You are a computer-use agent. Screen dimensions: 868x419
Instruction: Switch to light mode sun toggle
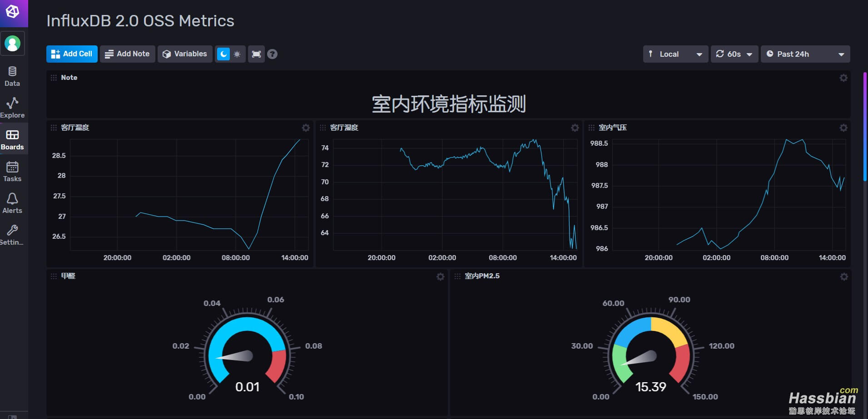(x=237, y=54)
